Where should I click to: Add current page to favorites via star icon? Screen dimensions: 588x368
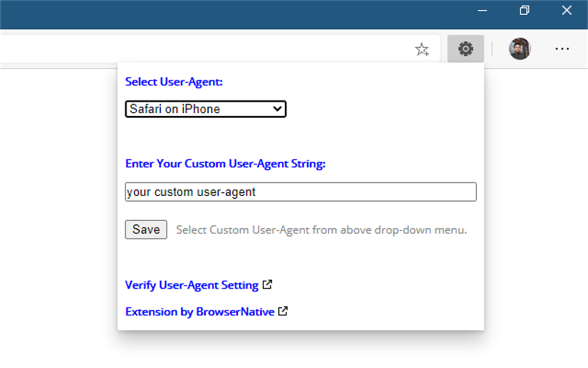422,49
